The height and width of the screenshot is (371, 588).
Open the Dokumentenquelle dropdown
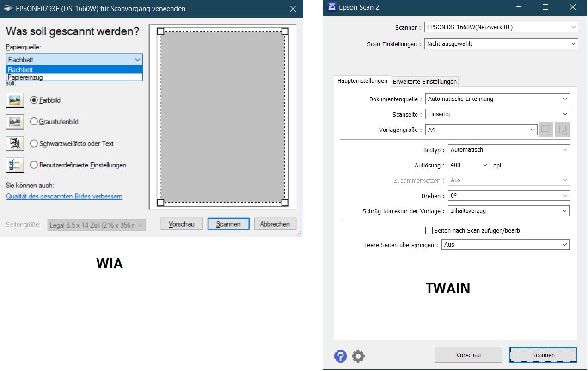497,99
